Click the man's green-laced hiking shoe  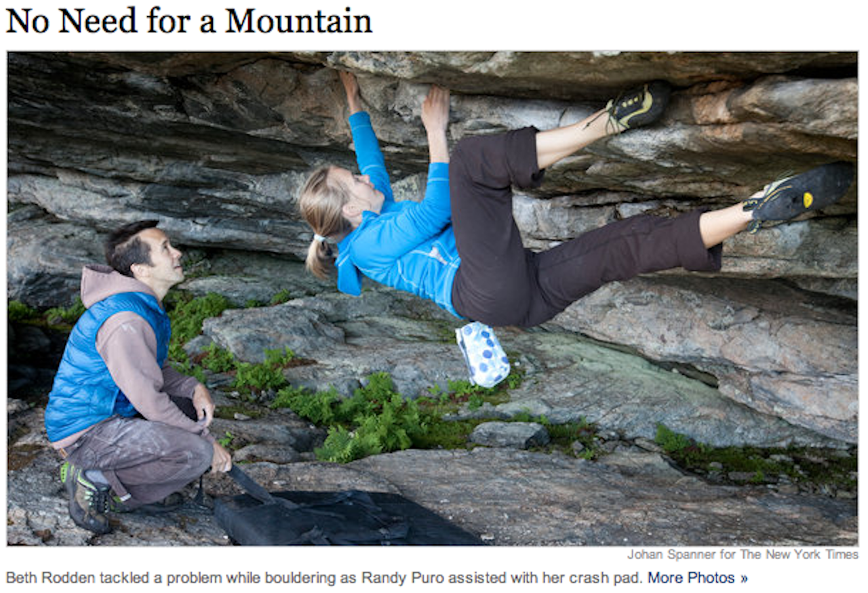87,498
